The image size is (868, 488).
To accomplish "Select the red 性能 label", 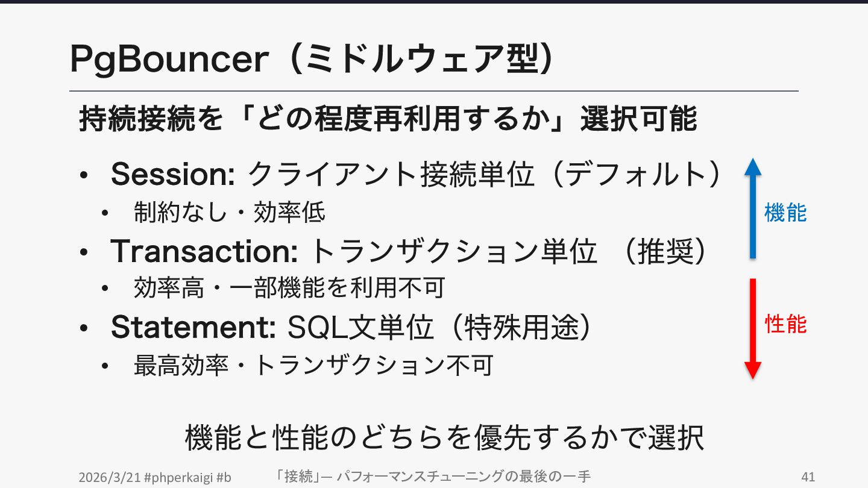I will 785,324.
